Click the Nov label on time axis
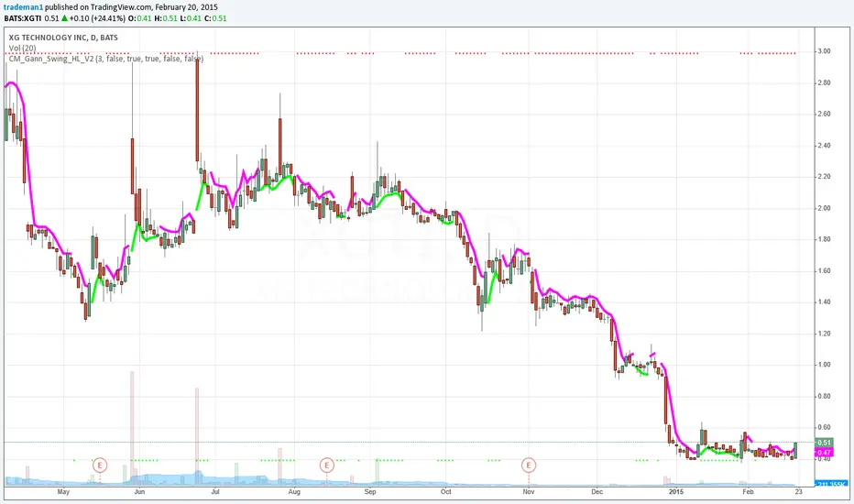Viewport: 854px width, 504px height. pos(529,491)
